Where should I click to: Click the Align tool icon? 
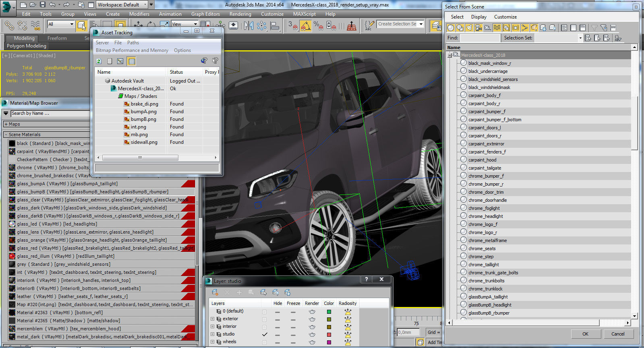[275, 26]
